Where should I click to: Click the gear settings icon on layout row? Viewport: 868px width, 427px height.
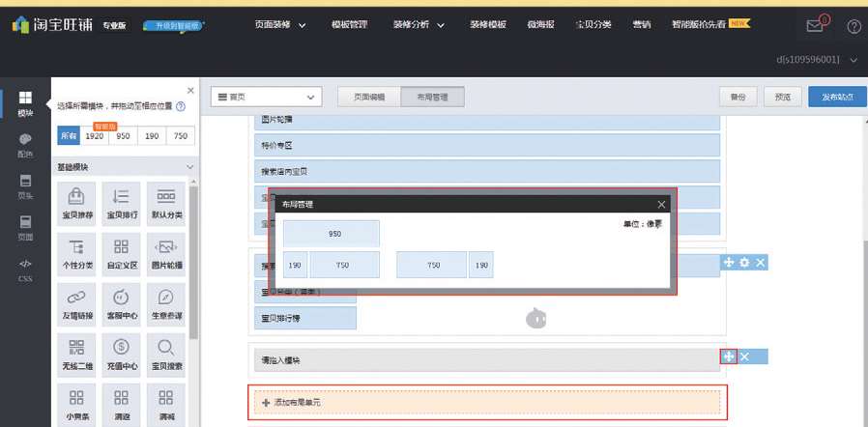point(744,263)
